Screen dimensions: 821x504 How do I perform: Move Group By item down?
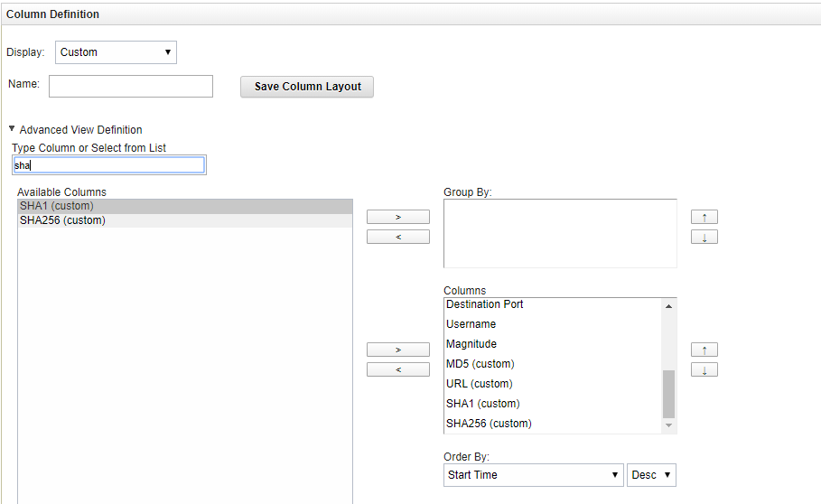(704, 237)
